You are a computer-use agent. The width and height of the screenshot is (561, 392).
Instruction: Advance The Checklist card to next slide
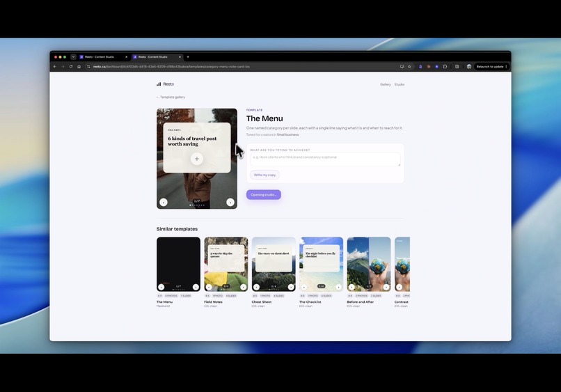tap(338, 287)
